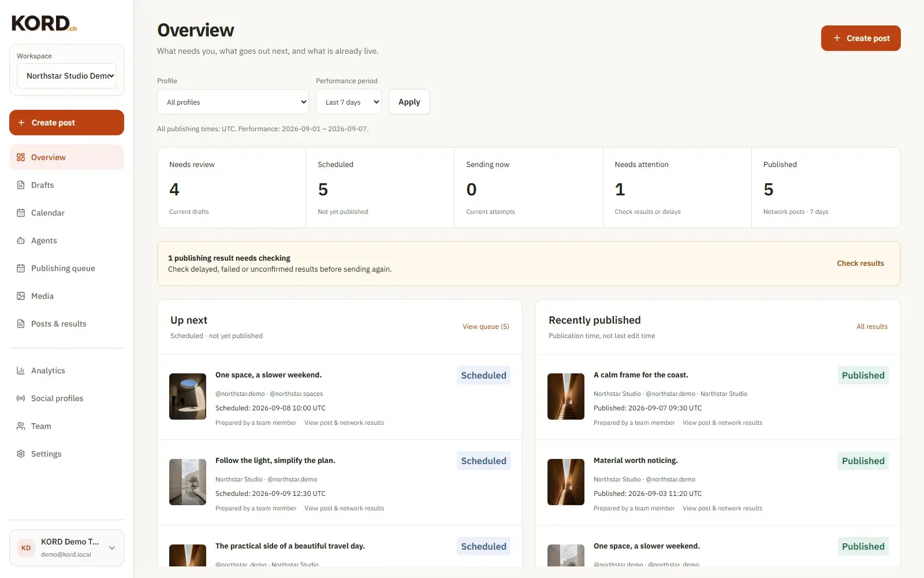Click the title 'A calm frame for the coast.'
Image resolution: width=924 pixels, height=578 pixels.
pos(641,375)
